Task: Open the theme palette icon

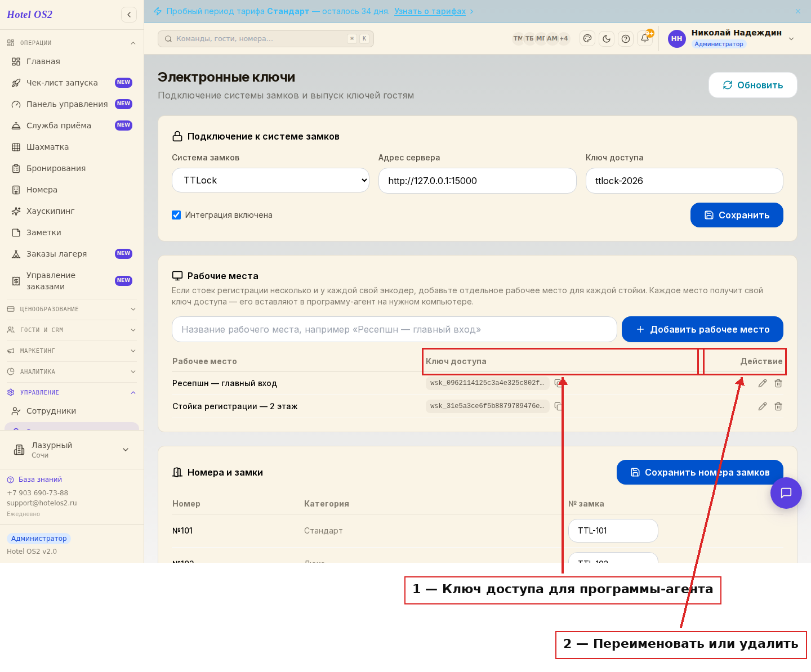Action: coord(587,39)
